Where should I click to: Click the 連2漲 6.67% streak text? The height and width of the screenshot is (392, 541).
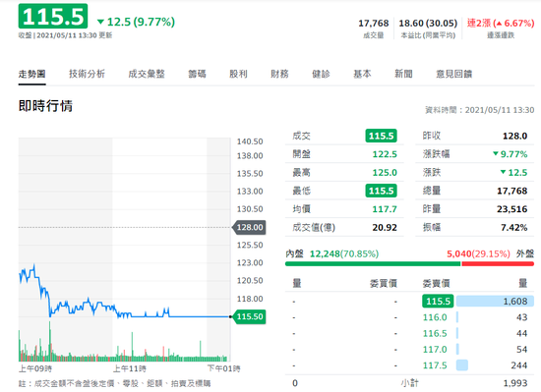(501, 23)
